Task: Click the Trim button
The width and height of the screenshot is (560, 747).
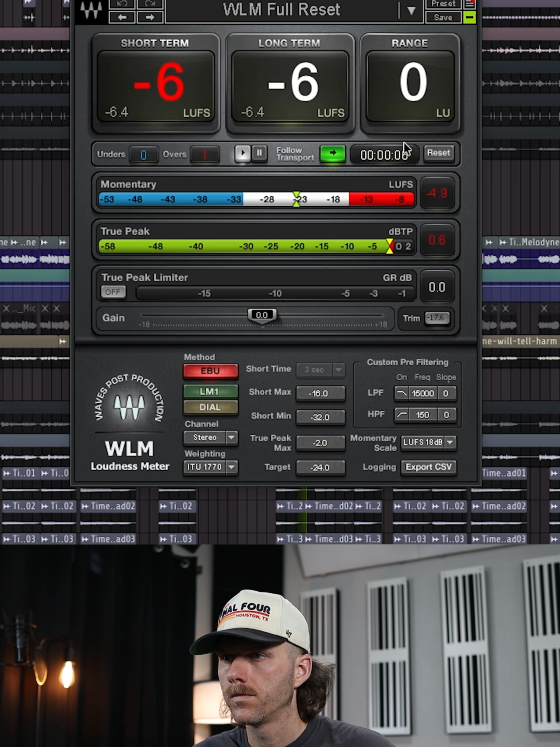Action: click(436, 318)
